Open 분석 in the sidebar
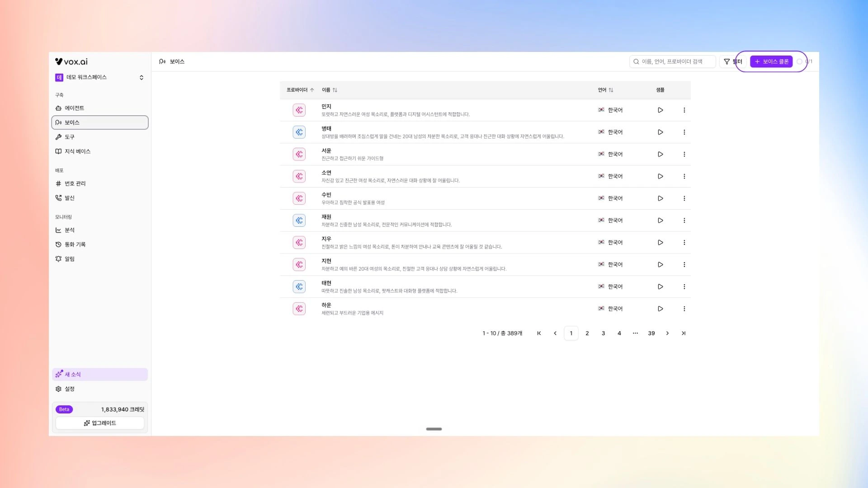868x488 pixels. (x=99, y=230)
